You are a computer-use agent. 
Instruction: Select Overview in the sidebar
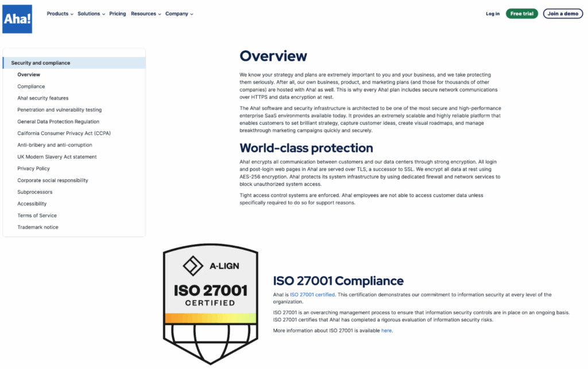click(29, 74)
